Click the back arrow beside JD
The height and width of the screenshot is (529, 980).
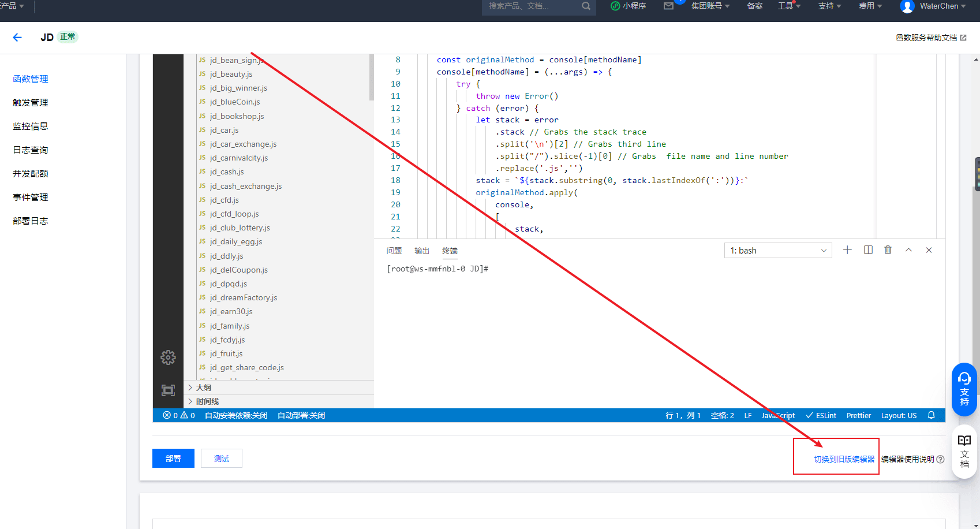pos(17,38)
